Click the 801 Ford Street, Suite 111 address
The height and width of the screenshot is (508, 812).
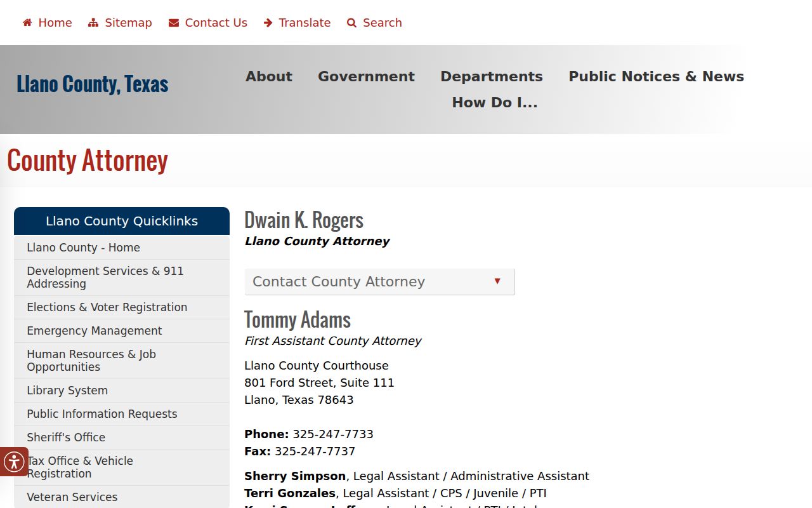point(319,383)
